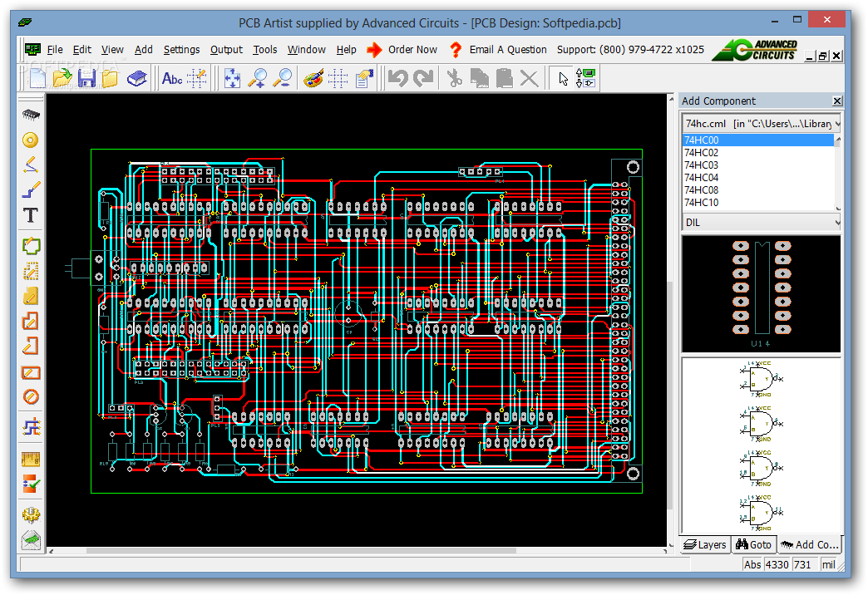Open the Output menu
Viewport: 868px width, 595px height.
(226, 49)
